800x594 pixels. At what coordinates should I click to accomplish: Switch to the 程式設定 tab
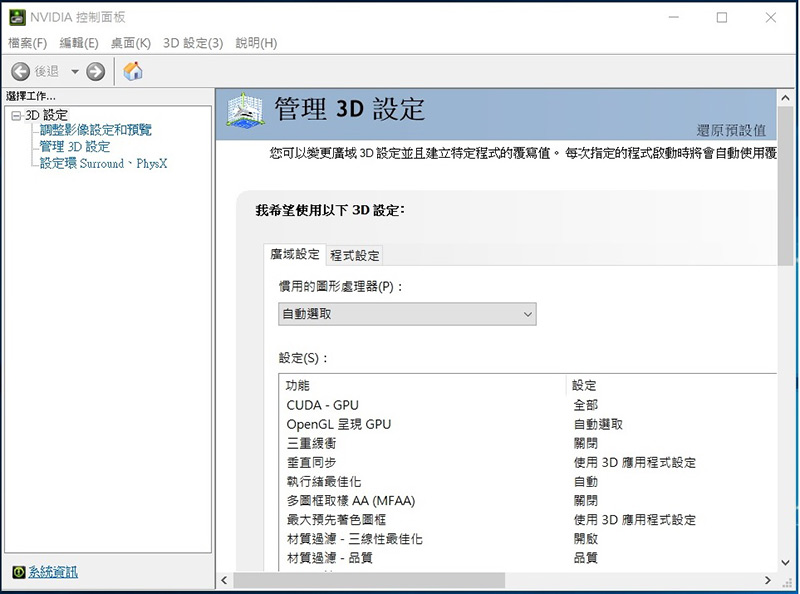pos(355,255)
